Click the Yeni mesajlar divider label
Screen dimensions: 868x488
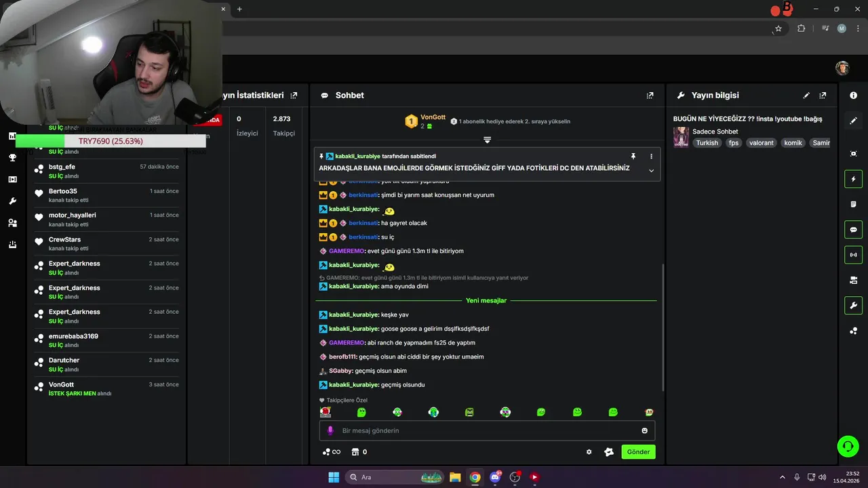[x=486, y=300]
